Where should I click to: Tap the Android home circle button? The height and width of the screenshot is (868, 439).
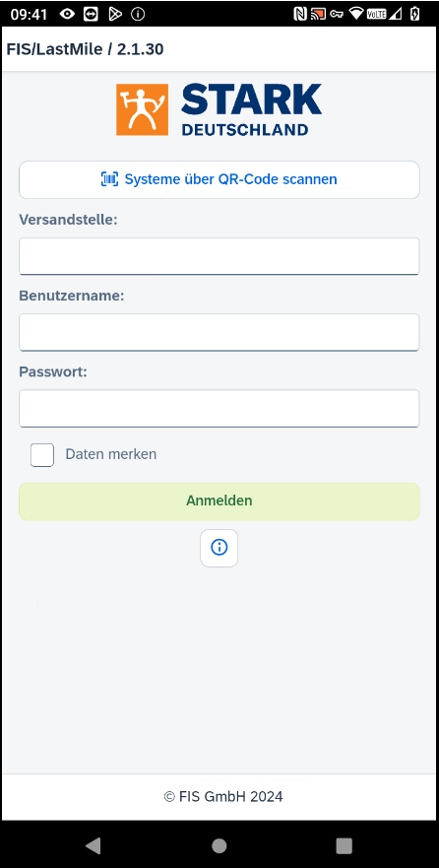(x=219, y=845)
